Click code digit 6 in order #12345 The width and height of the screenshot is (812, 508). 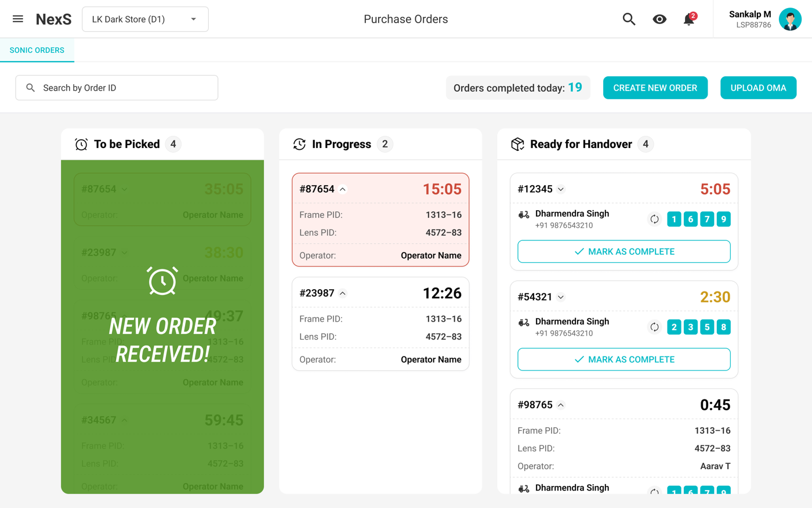point(690,219)
